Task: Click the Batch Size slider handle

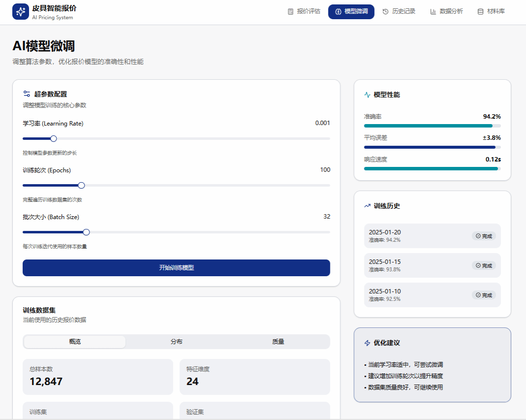Action: tap(86, 232)
